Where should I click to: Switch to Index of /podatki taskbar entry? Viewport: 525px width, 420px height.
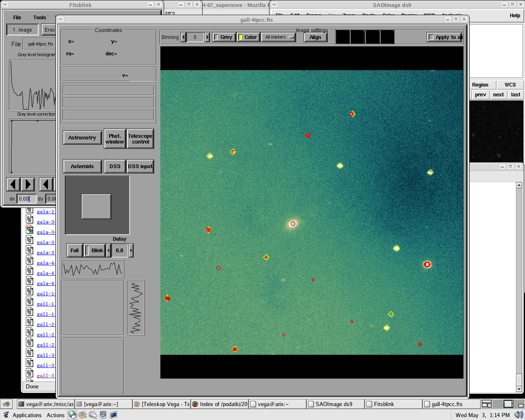[x=220, y=404]
